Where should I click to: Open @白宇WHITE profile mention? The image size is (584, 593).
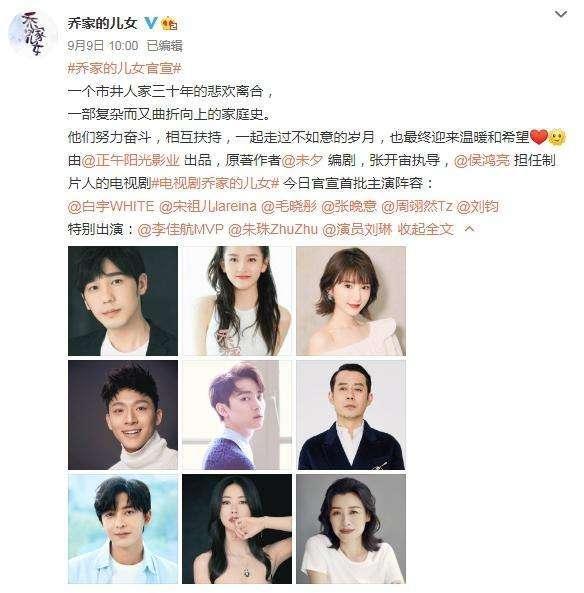111,206
